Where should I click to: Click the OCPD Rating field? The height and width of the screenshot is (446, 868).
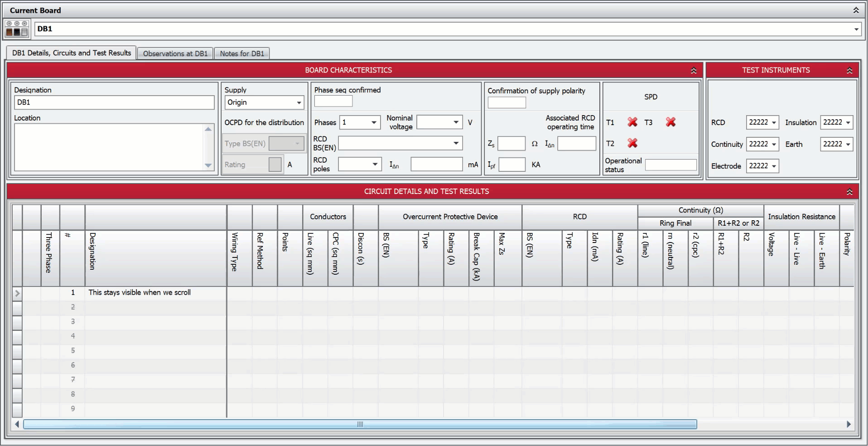(275, 165)
